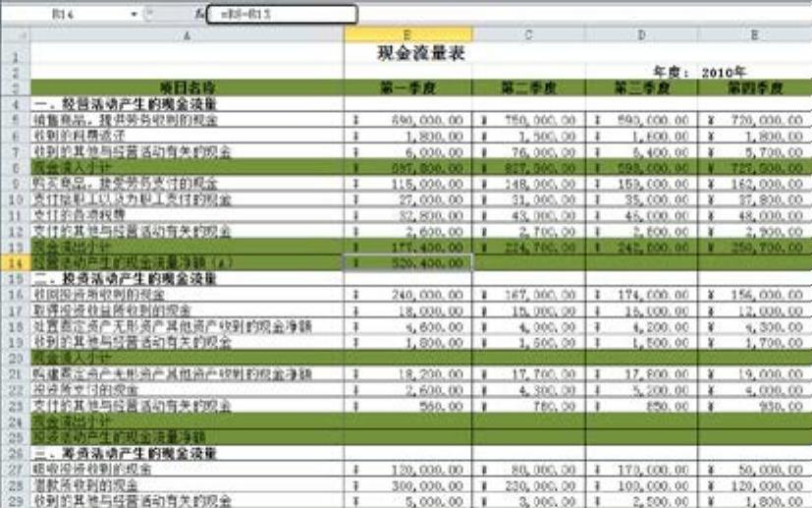
Task: Click the Select All corner box
Action: 16,34
